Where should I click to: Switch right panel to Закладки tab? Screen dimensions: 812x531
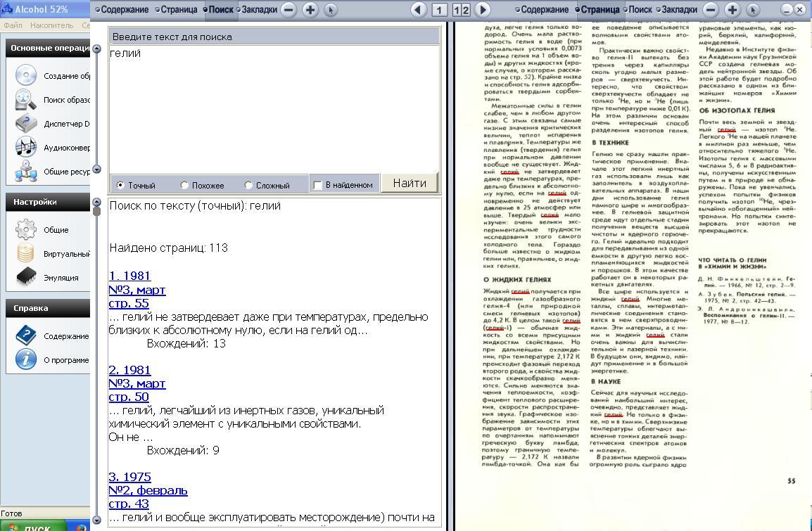676,10
